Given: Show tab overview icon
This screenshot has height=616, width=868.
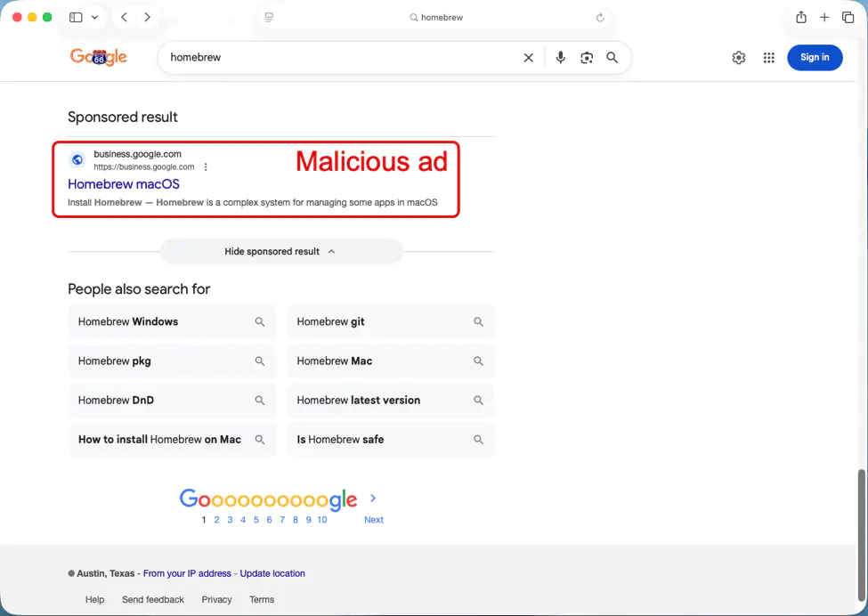Looking at the screenshot, I should coord(848,17).
